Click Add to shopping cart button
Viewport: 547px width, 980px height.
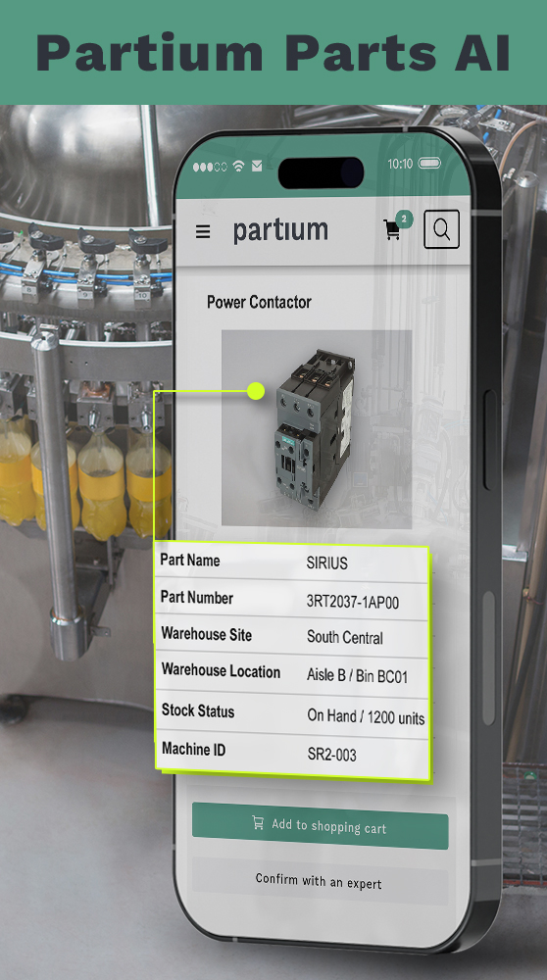point(321,825)
